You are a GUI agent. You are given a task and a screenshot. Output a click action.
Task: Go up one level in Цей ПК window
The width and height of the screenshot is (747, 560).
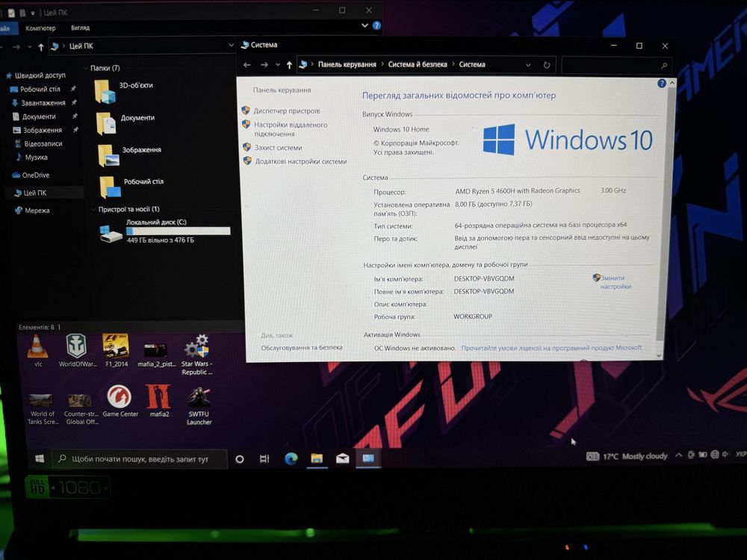[x=41, y=46]
